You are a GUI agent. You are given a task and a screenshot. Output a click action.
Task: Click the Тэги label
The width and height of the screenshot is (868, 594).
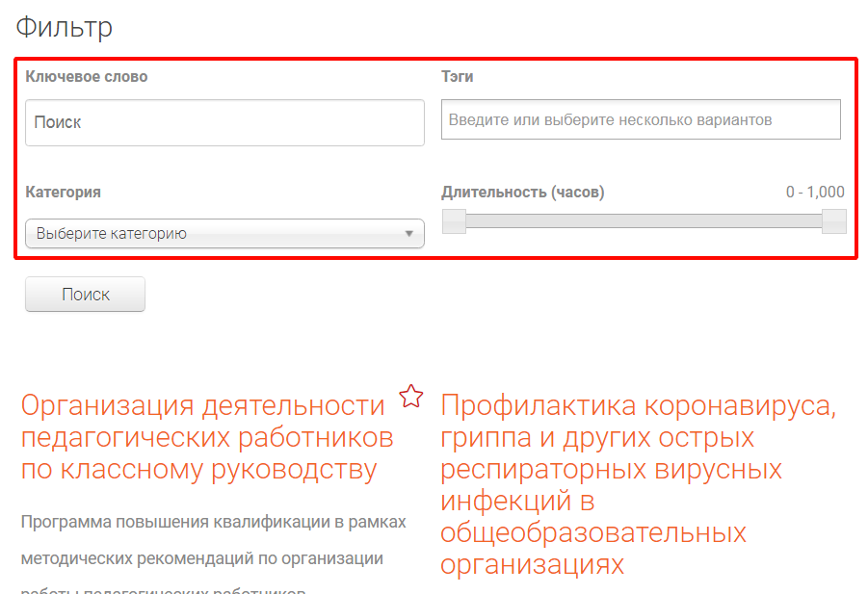pyautogui.click(x=458, y=76)
